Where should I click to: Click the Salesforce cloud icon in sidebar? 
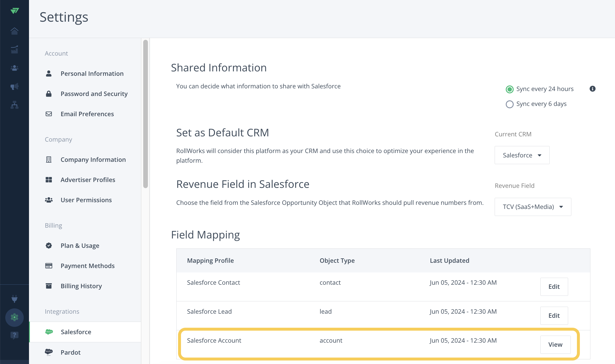tap(49, 332)
